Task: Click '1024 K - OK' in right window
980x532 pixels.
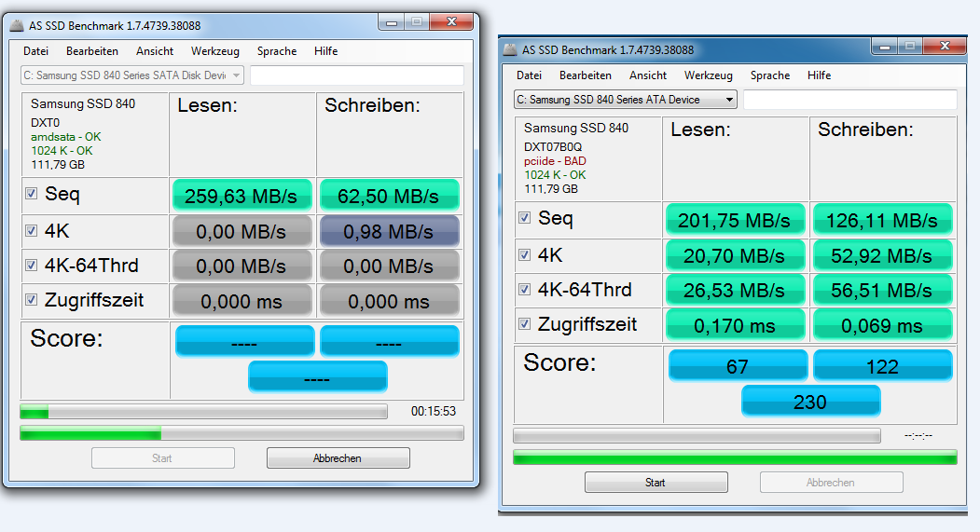Action: pyautogui.click(x=555, y=175)
